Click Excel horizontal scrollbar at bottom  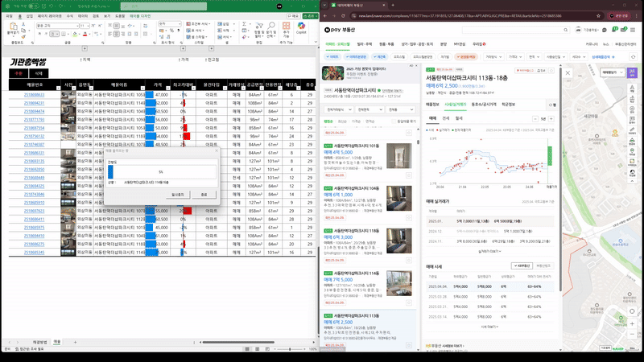238,342
